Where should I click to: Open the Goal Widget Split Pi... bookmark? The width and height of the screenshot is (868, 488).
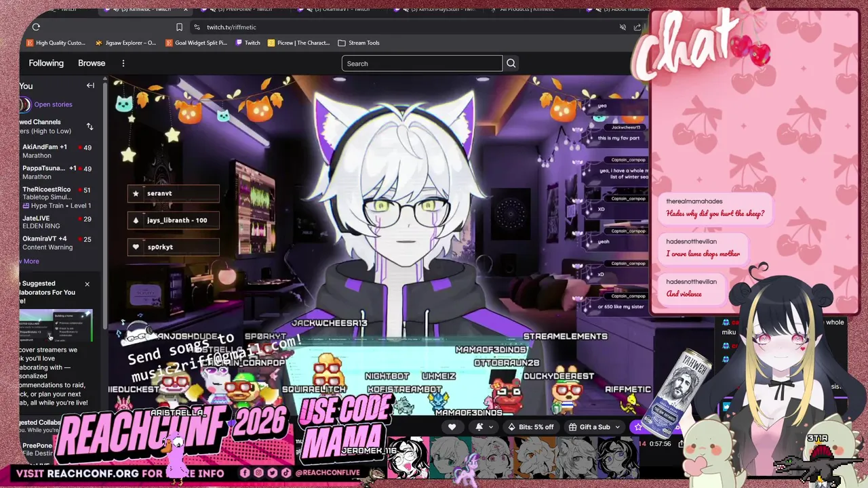196,43
